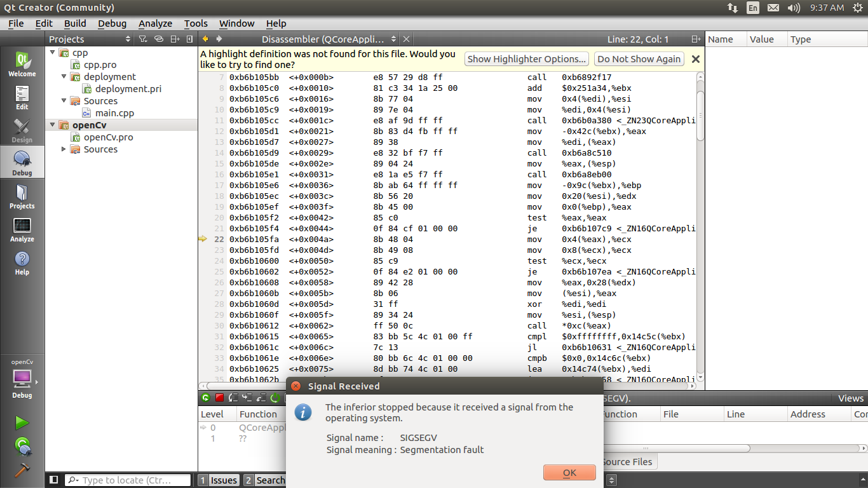Split the editor view
This screenshot has width=868, height=488.
point(696,39)
